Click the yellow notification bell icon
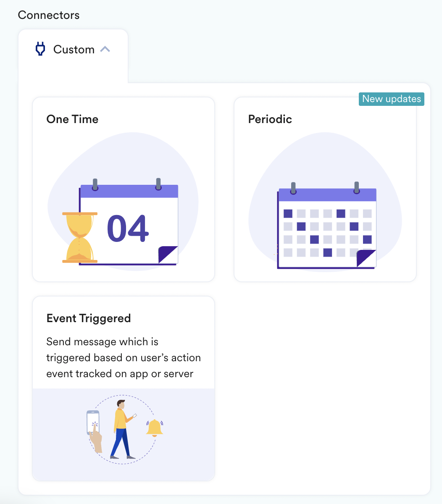Screen dimensions: 442x504 [155, 428]
